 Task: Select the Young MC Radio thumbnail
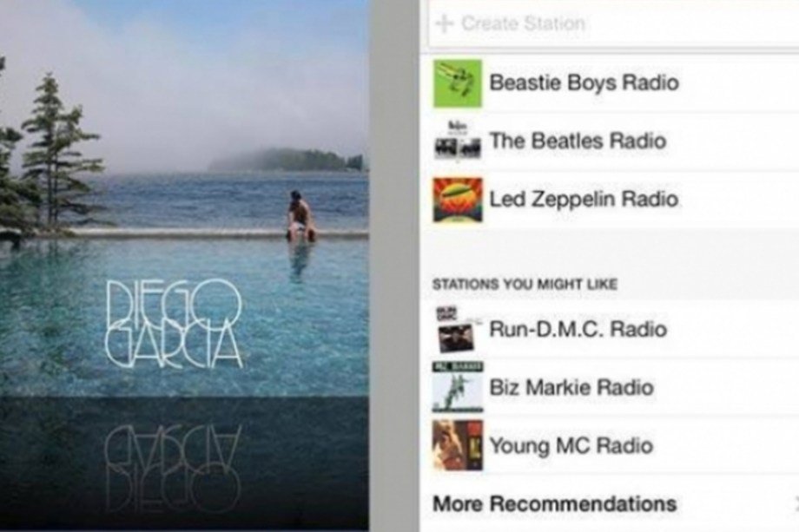[x=457, y=445]
